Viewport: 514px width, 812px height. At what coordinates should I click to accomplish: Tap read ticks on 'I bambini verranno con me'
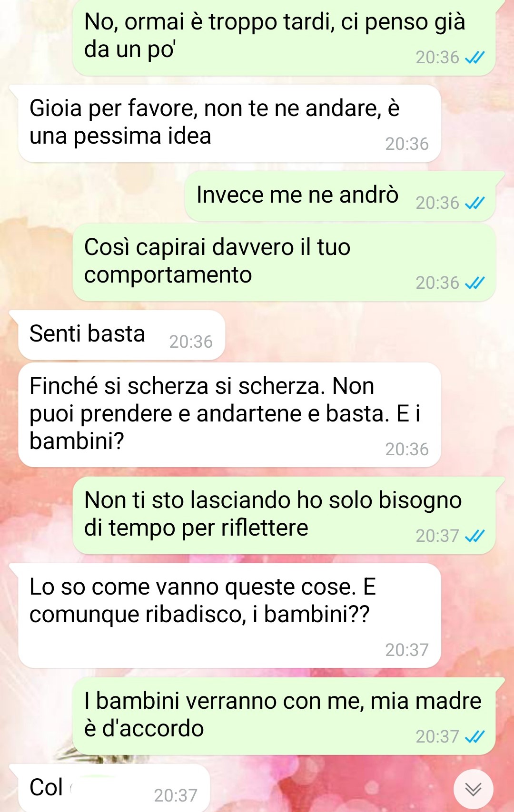[474, 737]
